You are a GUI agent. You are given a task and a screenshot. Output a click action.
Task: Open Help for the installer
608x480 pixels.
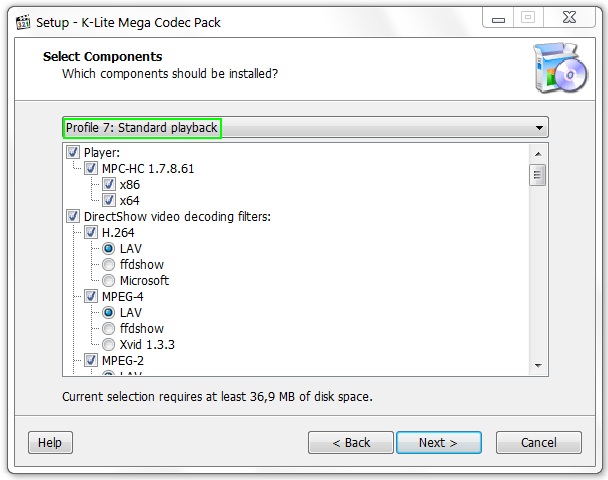(49, 442)
